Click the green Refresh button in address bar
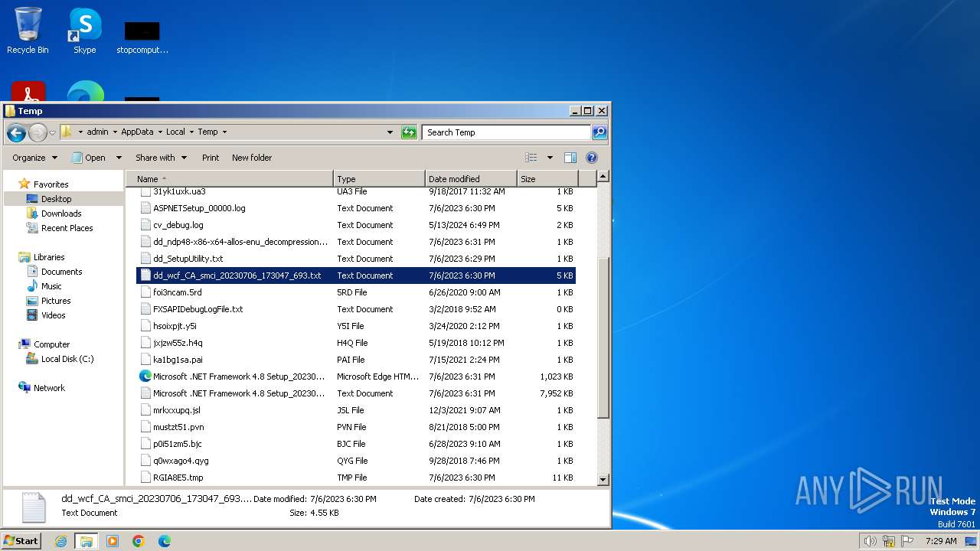This screenshot has width=980, height=551. [x=409, y=132]
